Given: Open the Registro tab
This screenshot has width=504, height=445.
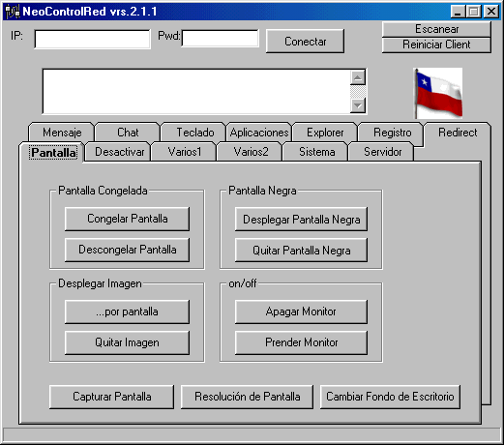Looking at the screenshot, I should point(392,133).
